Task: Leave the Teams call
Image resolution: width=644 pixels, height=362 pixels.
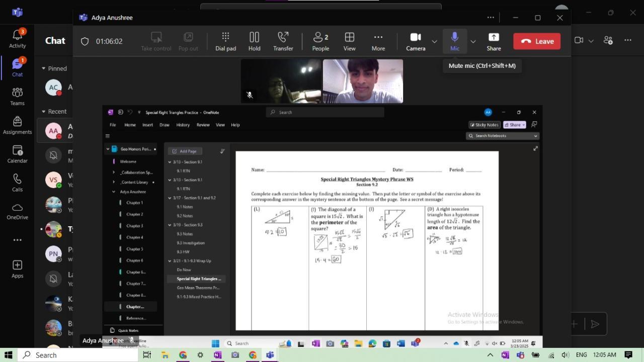Action: [x=537, y=41]
